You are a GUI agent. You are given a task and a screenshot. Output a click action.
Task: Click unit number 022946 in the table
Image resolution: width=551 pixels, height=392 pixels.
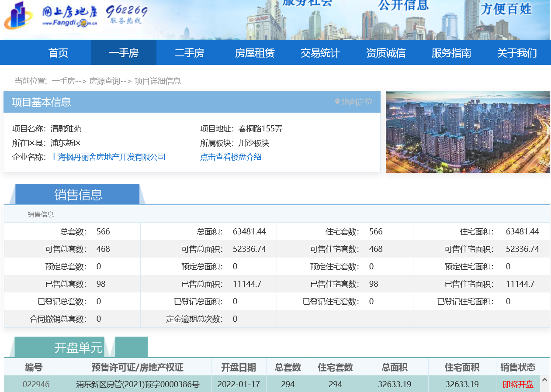point(36,385)
